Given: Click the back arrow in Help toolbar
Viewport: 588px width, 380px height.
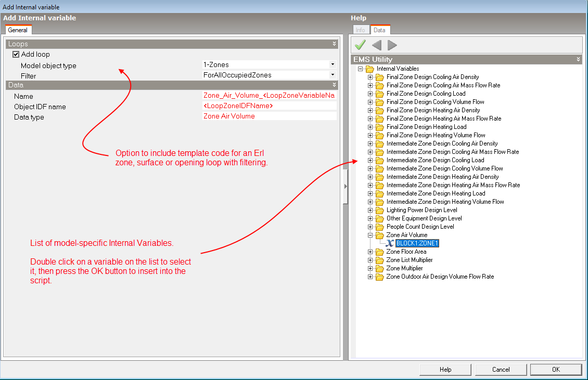Looking at the screenshot, I should point(376,45).
